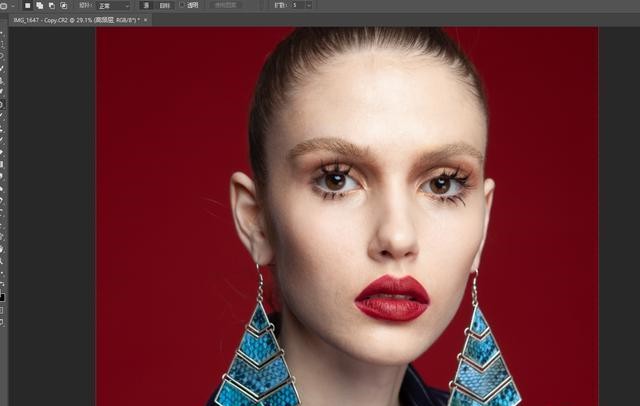This screenshot has height=406, width=640.
Task: Select the active Patch healing tool
Action: [2, 104]
